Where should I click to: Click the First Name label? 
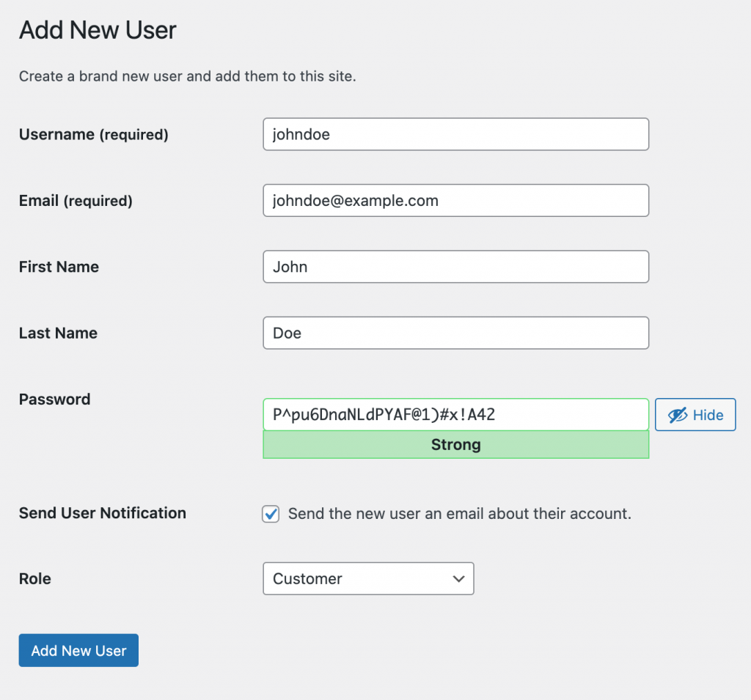[59, 267]
